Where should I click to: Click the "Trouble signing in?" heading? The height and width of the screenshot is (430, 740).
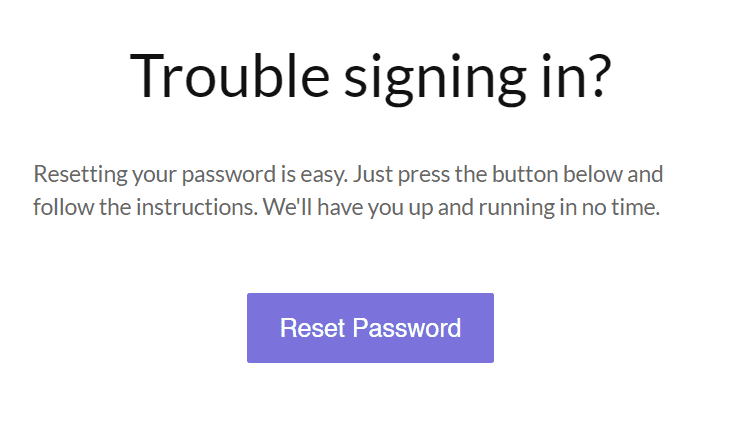coord(370,76)
